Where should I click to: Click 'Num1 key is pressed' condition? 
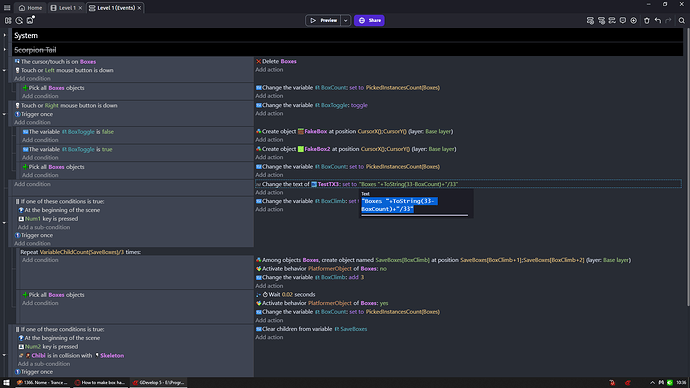48,219
